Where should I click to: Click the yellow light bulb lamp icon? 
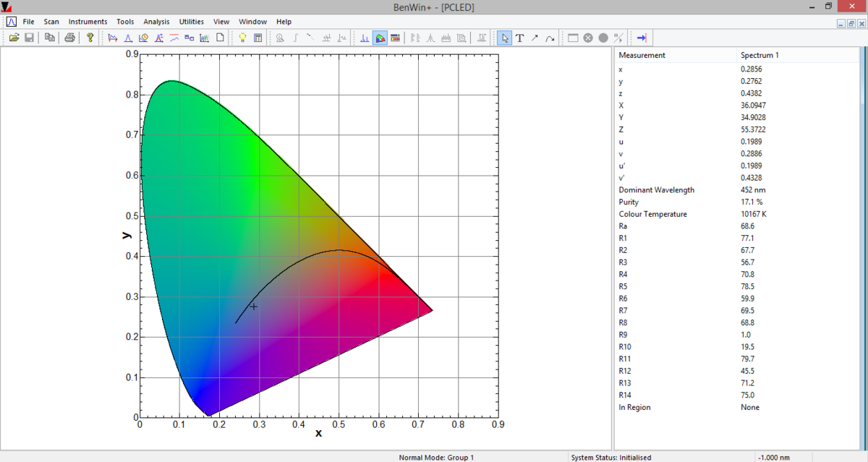pos(243,38)
